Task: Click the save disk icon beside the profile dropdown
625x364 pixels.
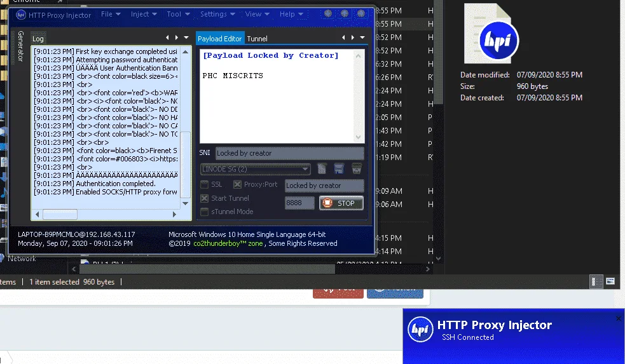Action: (x=339, y=168)
